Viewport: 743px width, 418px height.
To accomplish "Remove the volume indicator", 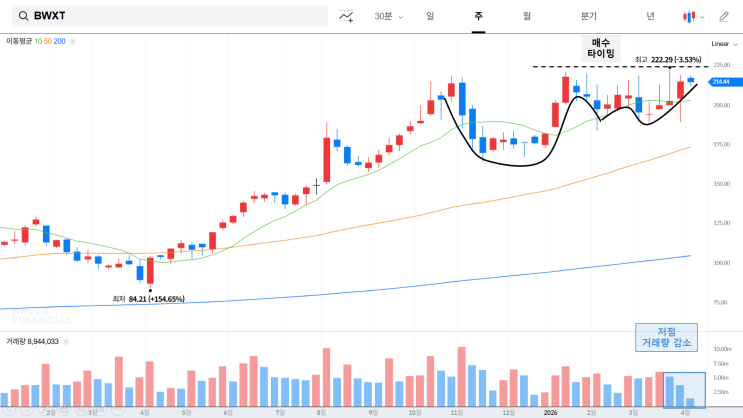I will point(66,341).
